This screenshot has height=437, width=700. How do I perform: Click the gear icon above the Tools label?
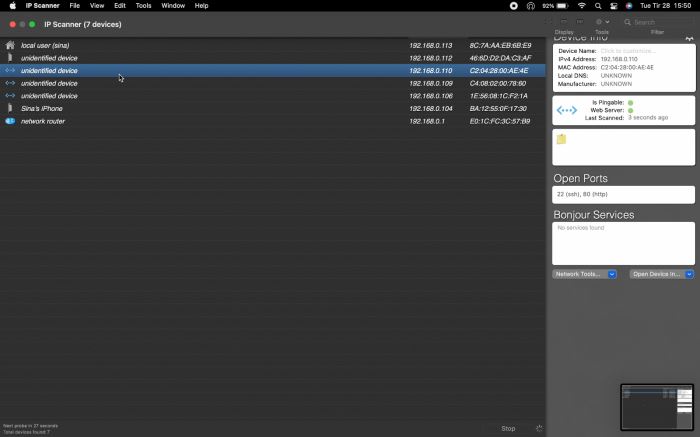599,21
